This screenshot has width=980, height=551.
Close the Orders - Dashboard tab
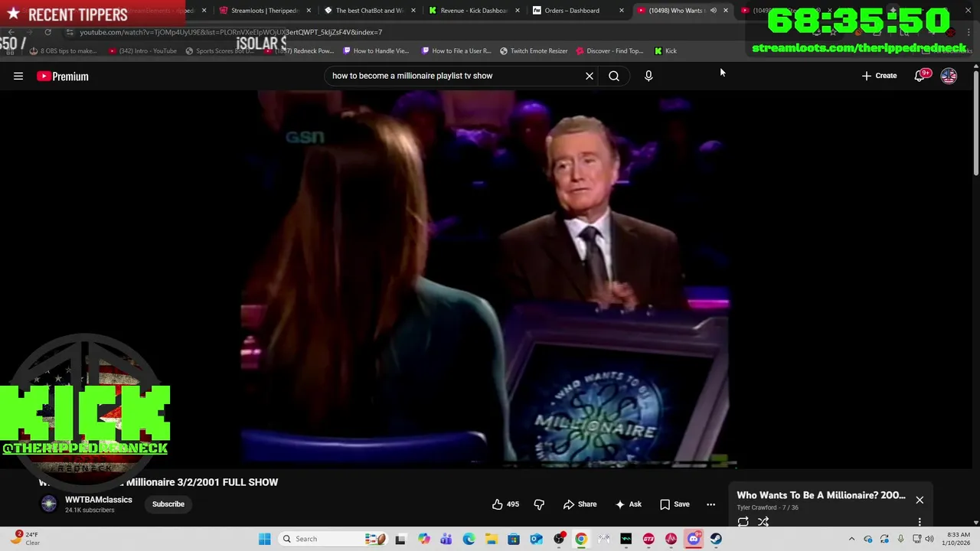[621, 11]
